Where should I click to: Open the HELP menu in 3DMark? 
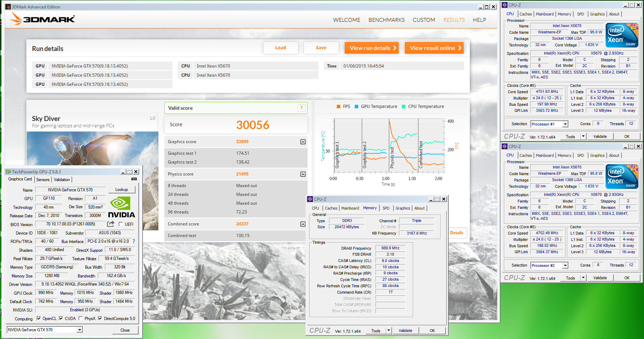pyautogui.click(x=479, y=20)
